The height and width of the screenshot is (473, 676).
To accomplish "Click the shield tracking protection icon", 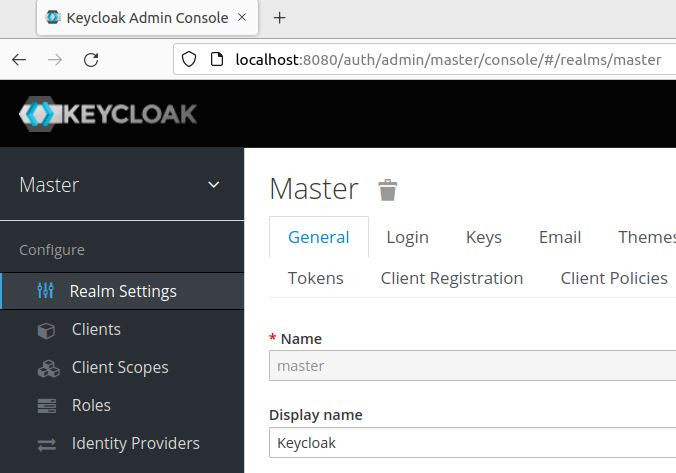I will (x=189, y=59).
